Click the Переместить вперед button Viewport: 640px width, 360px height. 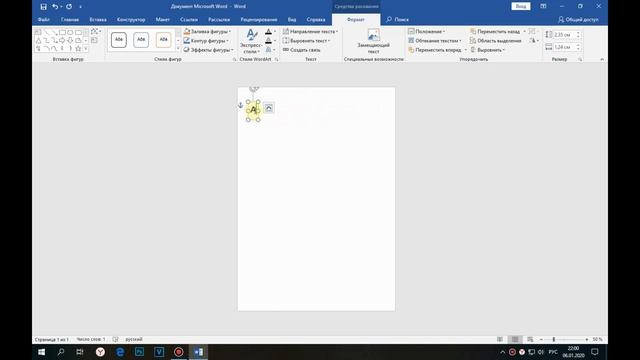(x=435, y=50)
